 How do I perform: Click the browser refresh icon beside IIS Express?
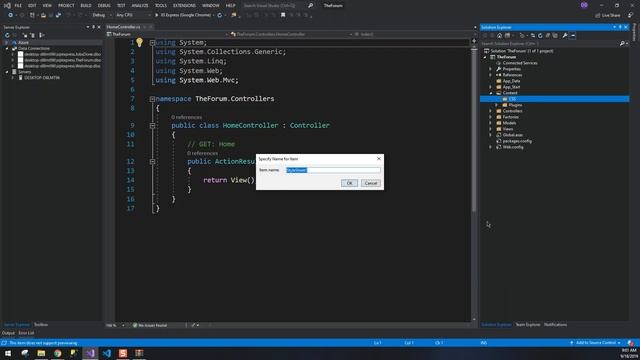(x=220, y=15)
